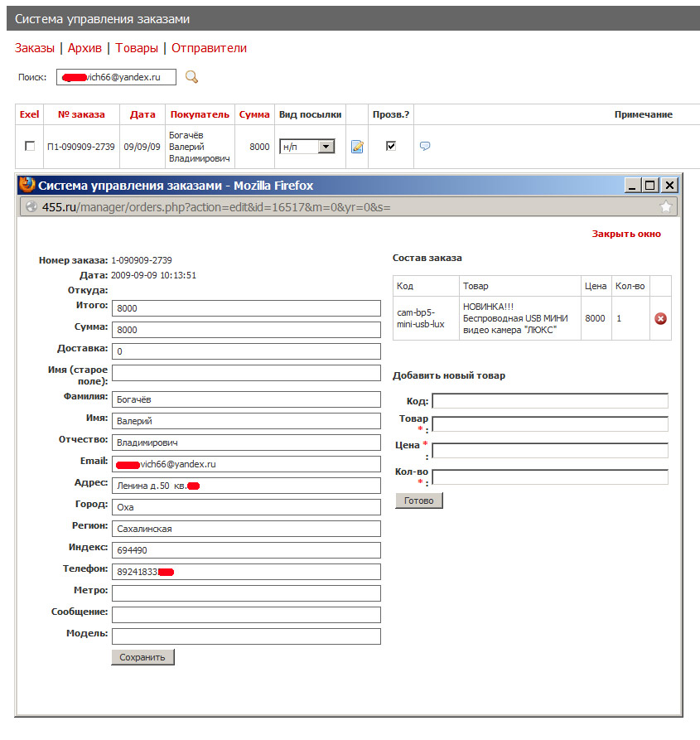
Task: Click the site identity globe icon
Action: click(31, 206)
